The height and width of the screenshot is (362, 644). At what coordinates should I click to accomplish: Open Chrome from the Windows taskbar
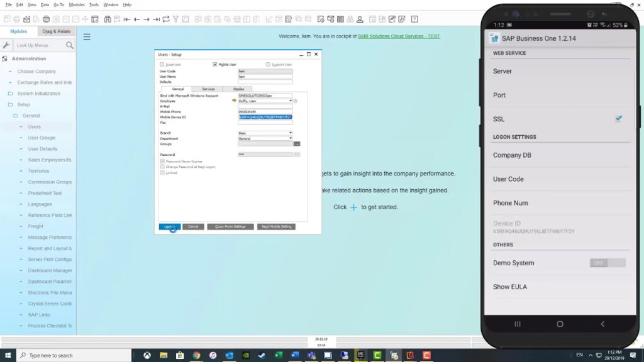tap(196, 355)
